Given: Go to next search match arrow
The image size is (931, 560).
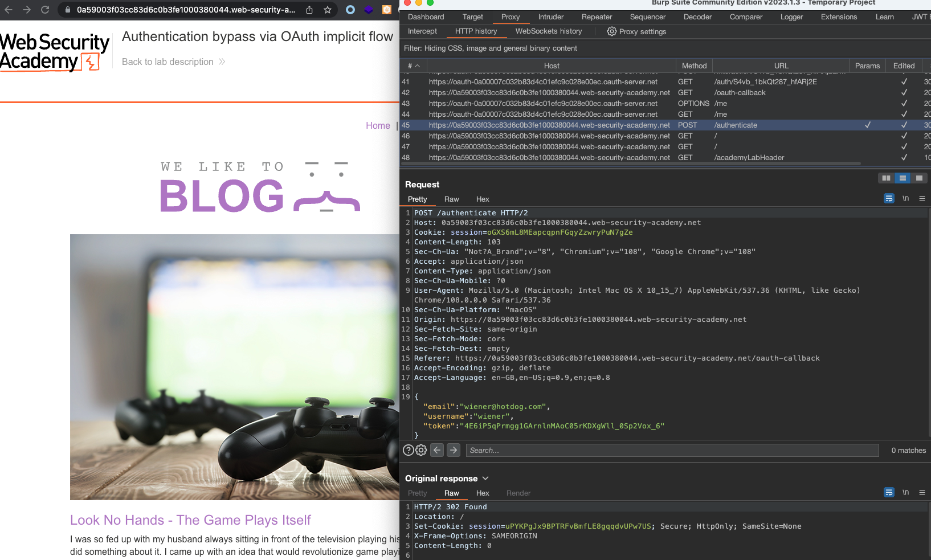Looking at the screenshot, I should [454, 450].
